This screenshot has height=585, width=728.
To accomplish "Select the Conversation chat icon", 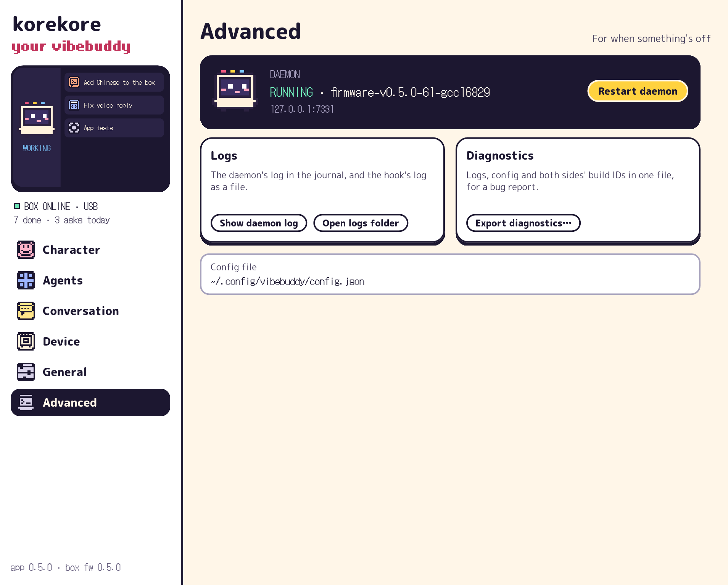I will (x=26, y=311).
